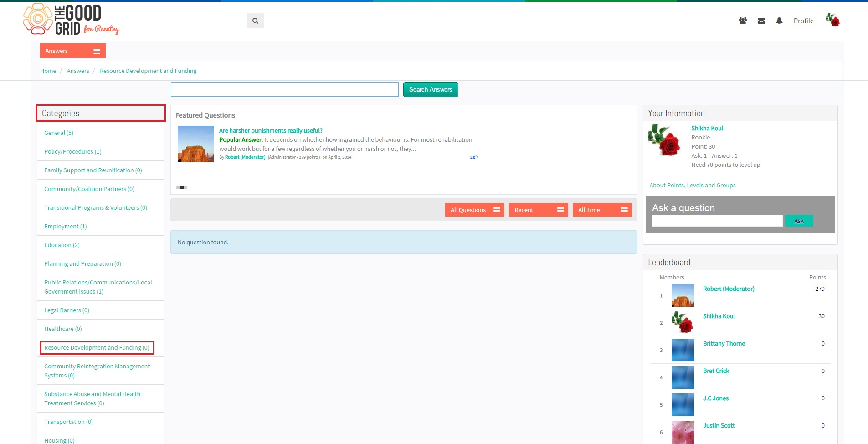This screenshot has width=868, height=444.
Task: Open Shikha Koul leaderboard profile
Action: [719, 316]
